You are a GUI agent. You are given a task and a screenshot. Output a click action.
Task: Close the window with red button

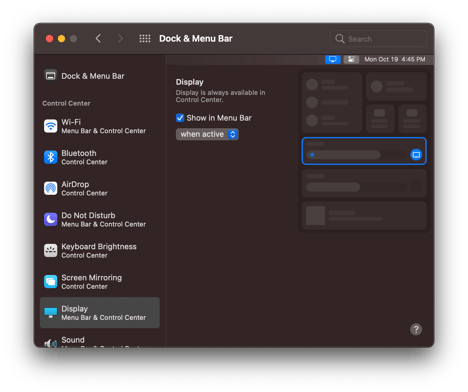[x=49, y=39]
